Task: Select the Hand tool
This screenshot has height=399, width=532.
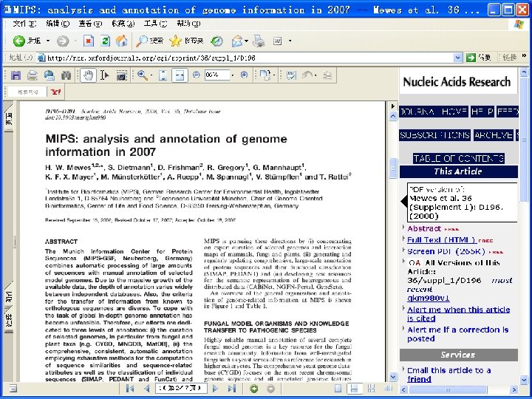Action: pyautogui.click(x=88, y=75)
